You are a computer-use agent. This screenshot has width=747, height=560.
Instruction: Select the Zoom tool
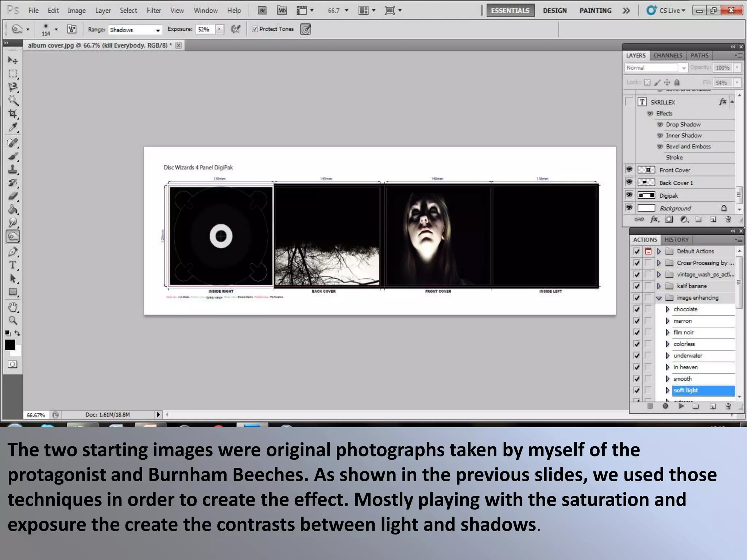pos(13,320)
